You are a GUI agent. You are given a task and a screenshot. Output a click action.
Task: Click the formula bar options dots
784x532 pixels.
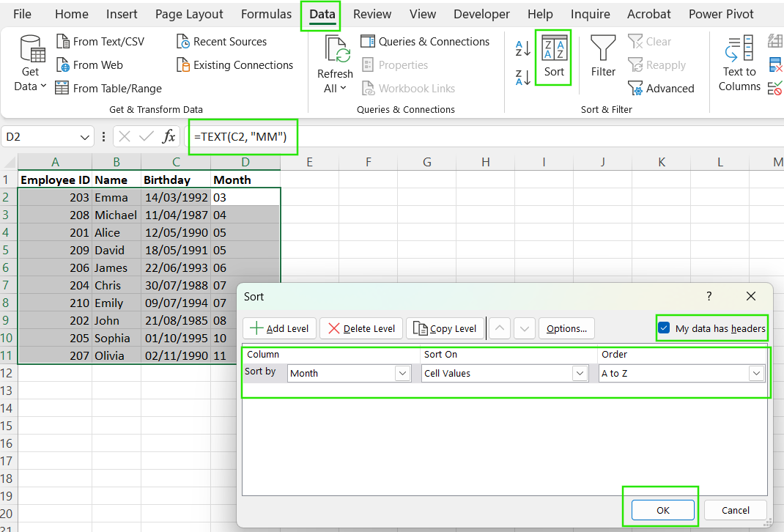[103, 136]
